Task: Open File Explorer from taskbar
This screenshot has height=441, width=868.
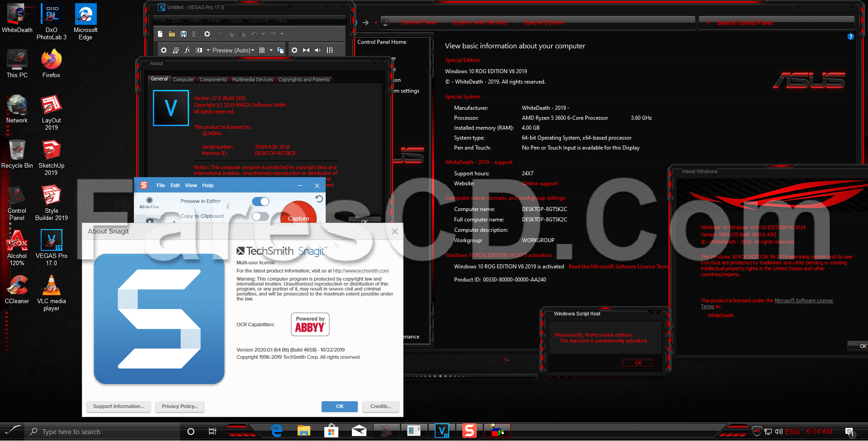Action: [x=304, y=431]
